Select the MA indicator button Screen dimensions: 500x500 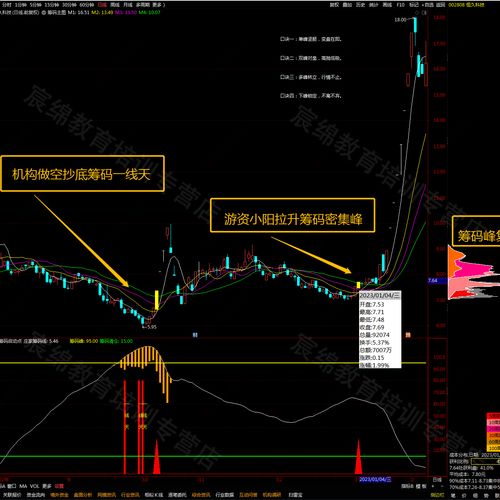click(23, 486)
